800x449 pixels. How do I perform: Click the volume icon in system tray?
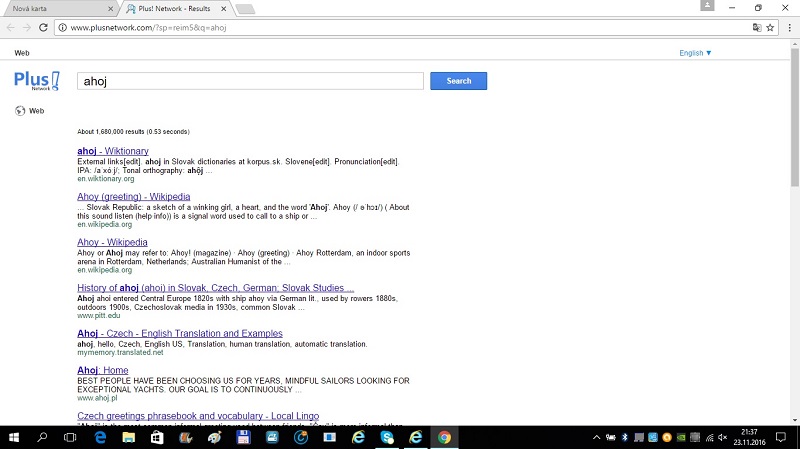(x=723, y=437)
